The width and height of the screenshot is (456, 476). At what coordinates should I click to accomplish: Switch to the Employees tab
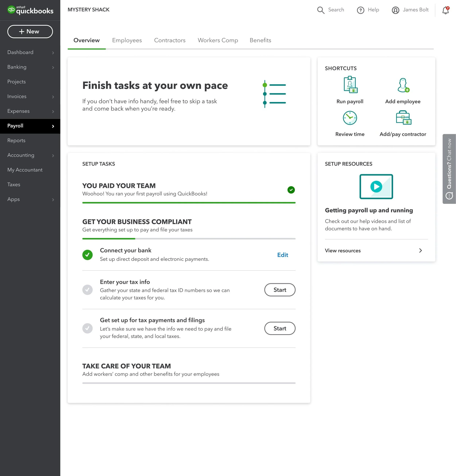[x=127, y=40]
